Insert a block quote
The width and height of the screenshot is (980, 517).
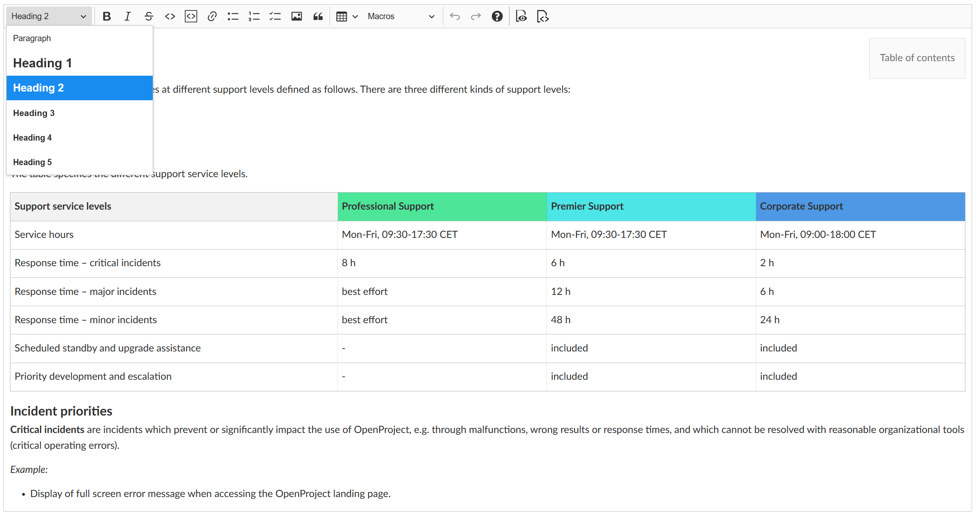(x=318, y=16)
